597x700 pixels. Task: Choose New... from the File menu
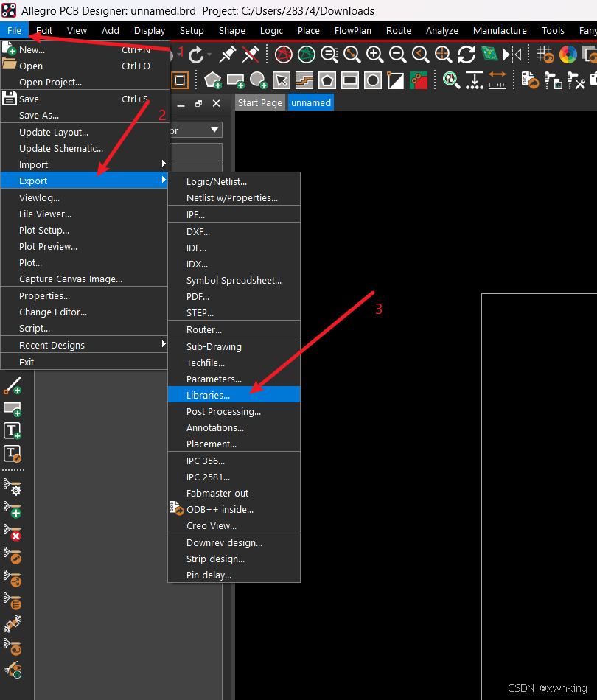click(85, 50)
